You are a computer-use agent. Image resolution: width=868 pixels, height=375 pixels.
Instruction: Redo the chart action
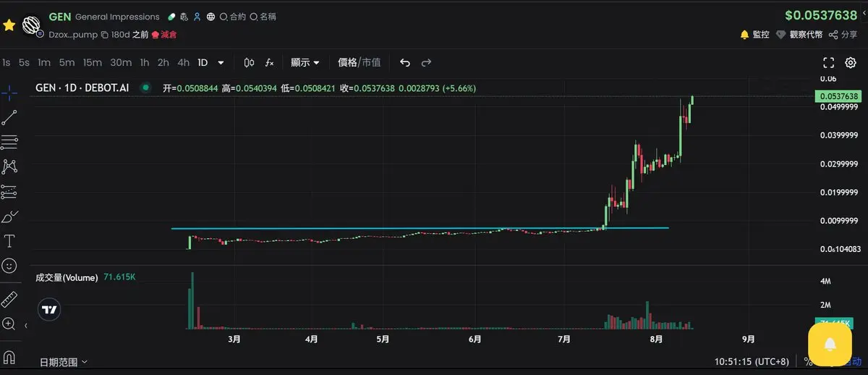[x=426, y=63]
